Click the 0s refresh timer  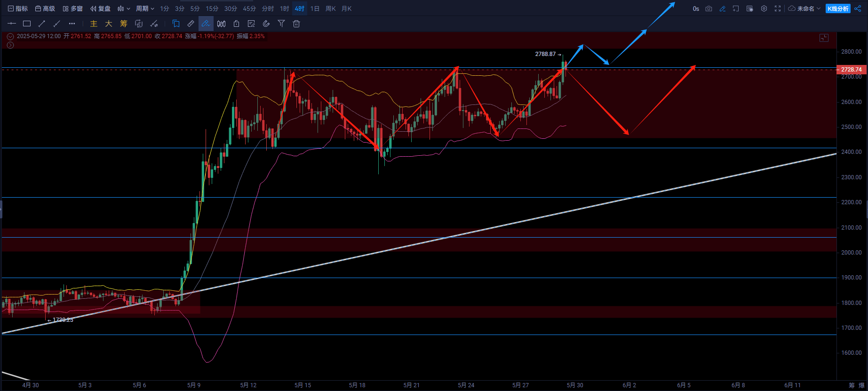pos(696,8)
